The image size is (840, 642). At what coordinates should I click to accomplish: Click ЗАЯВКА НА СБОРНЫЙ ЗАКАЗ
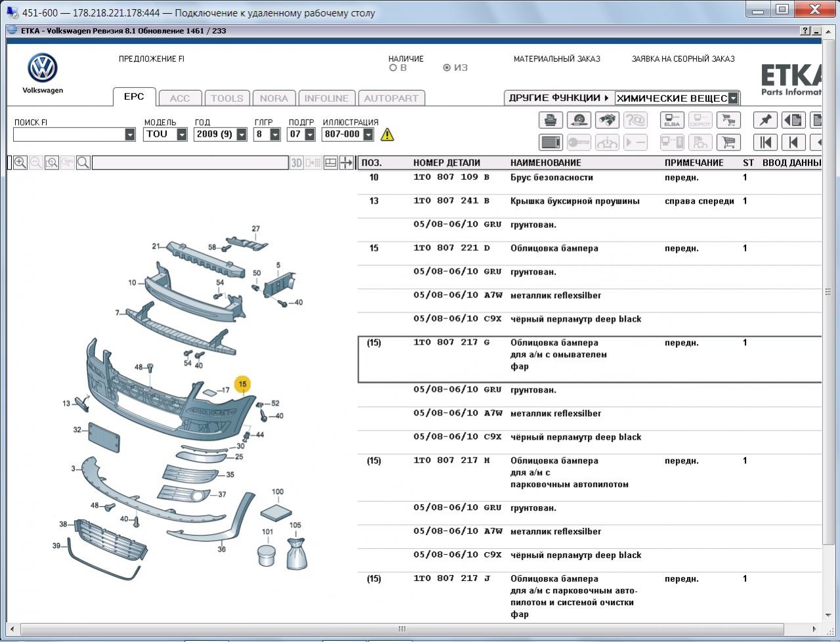pos(683,59)
